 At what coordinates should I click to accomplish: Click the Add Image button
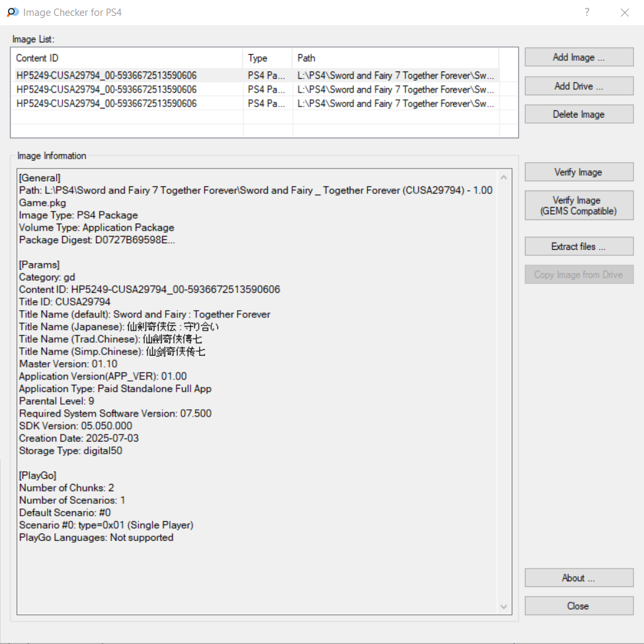(x=579, y=57)
